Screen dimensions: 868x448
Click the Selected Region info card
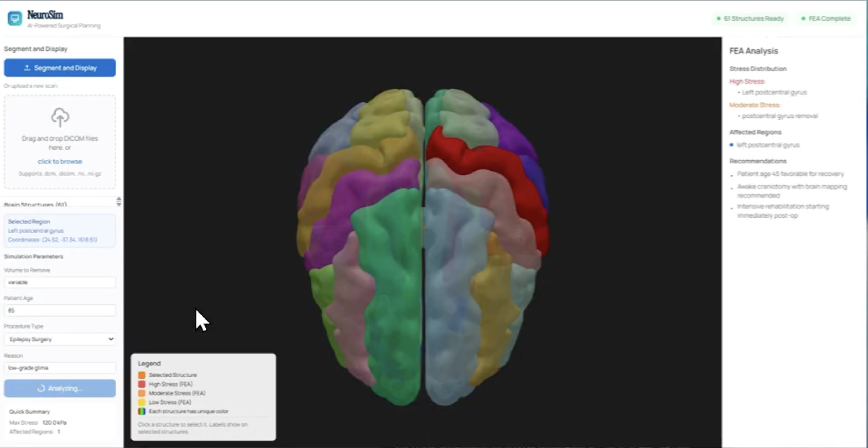pos(60,231)
